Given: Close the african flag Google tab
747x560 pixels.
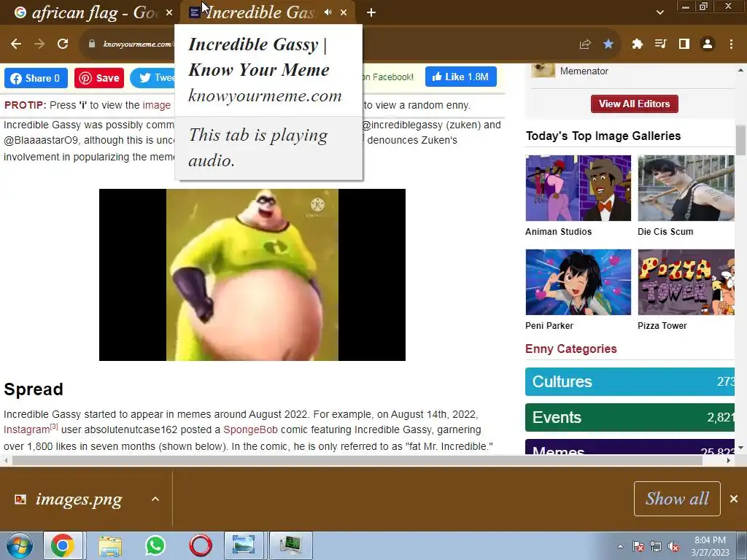Looking at the screenshot, I should point(169,12).
